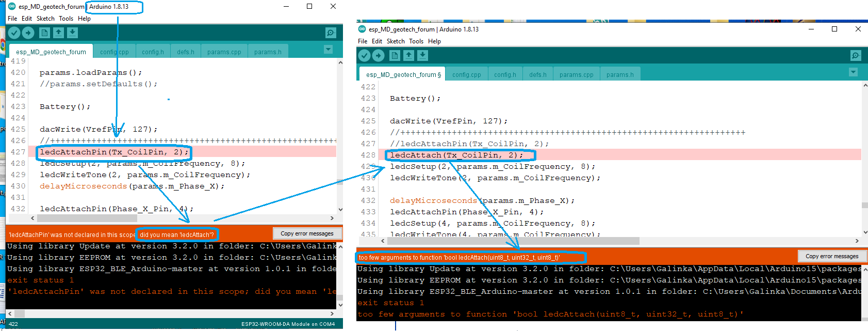Click Copy error messages in right window

[832, 256]
